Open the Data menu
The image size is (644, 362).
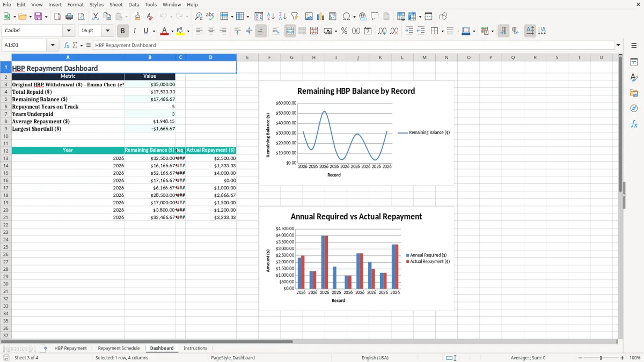pos(134,4)
